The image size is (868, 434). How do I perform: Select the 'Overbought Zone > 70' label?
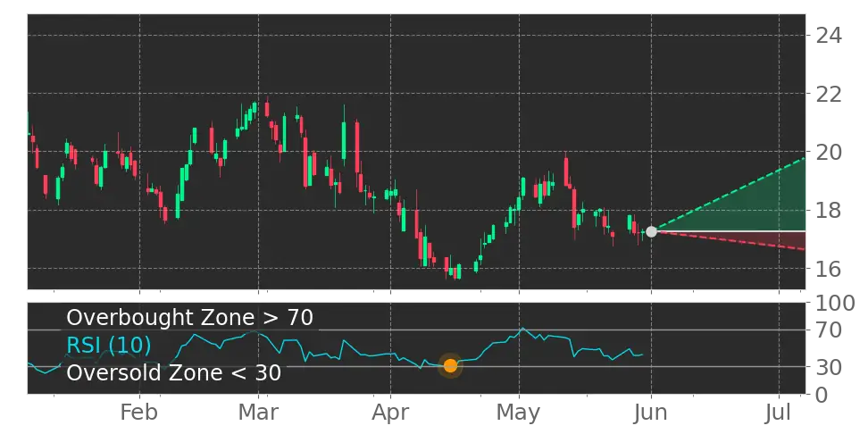(189, 318)
